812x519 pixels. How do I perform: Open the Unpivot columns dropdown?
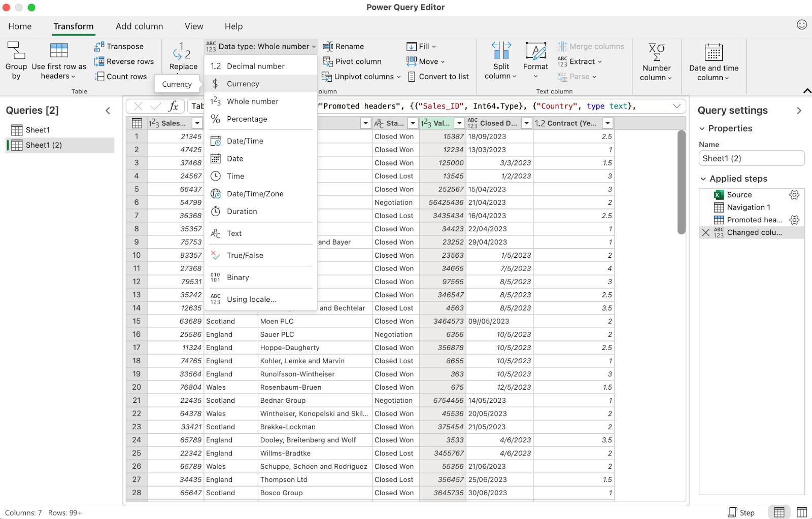[361, 77]
